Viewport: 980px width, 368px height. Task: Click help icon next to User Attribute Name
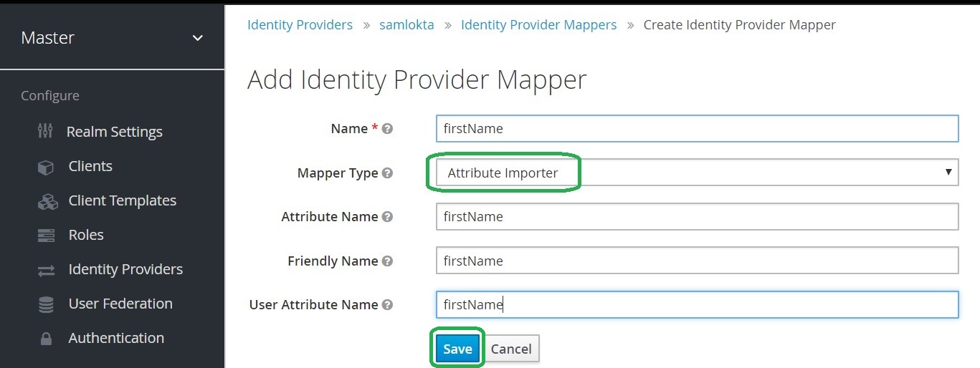point(387,305)
